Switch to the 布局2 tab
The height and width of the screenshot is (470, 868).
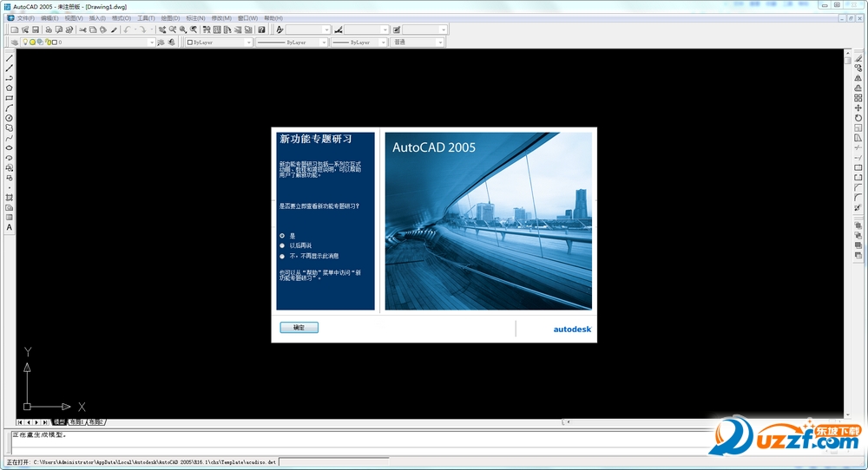click(x=95, y=422)
